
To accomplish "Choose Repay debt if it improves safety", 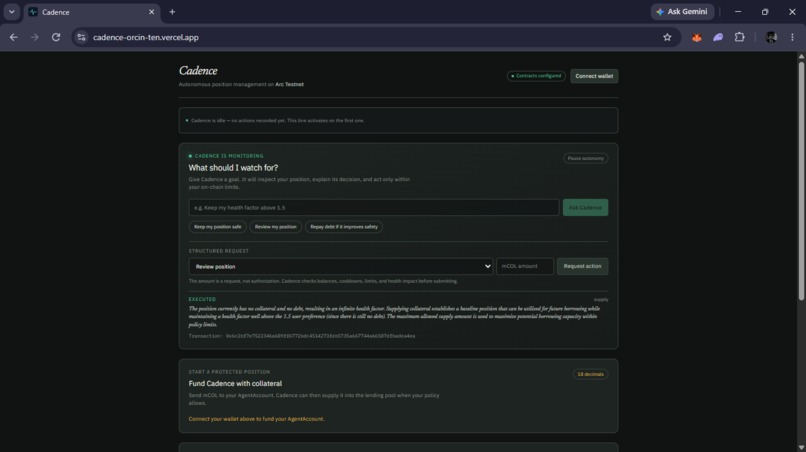I will 344,227.
